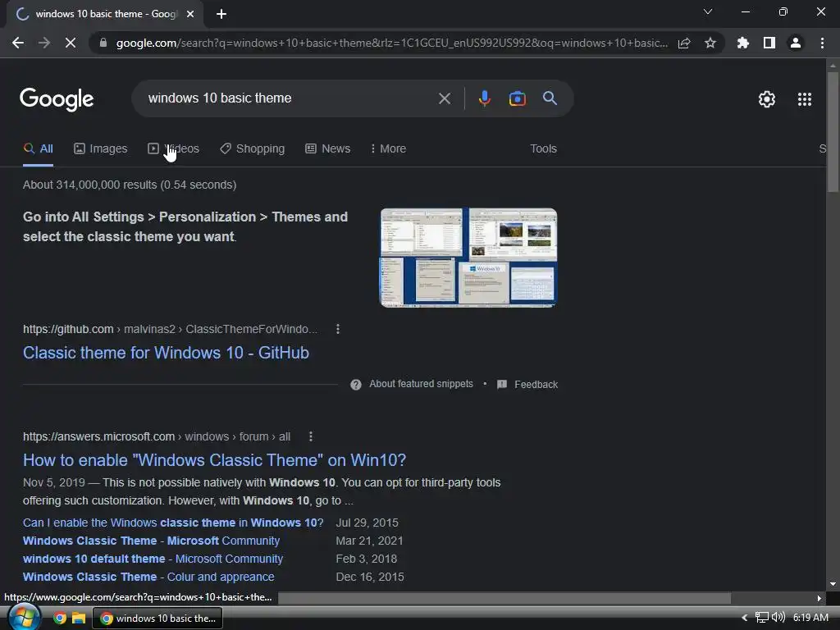The width and height of the screenshot is (840, 630).
Task: Click the scroll right arrow
Action: pyautogui.click(x=819, y=598)
